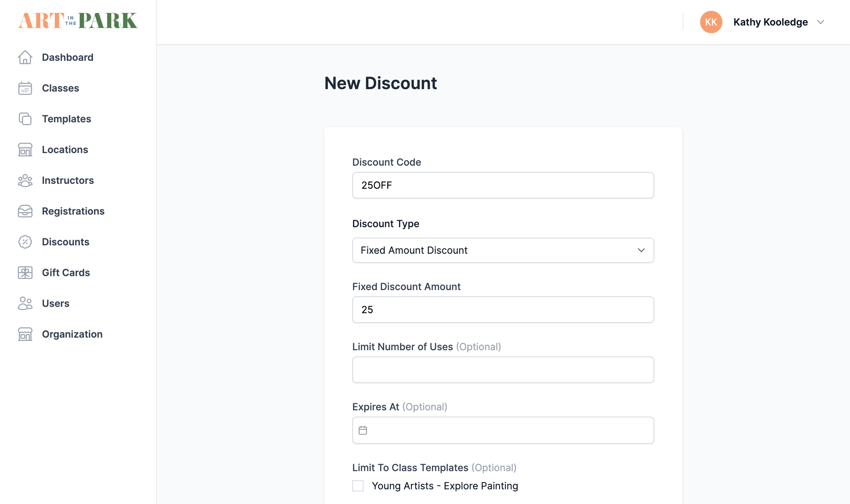Click the Limit Number of Uses input field
Screen dimensions: 850x504
pyautogui.click(x=503, y=369)
